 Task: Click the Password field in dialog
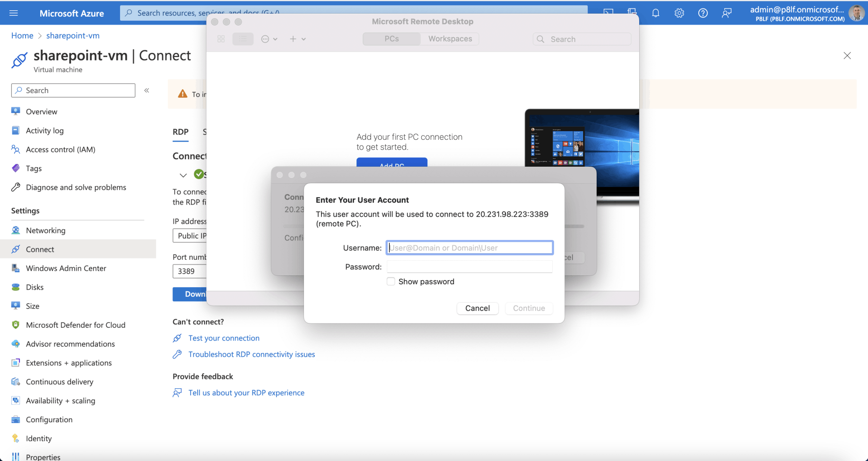(469, 266)
